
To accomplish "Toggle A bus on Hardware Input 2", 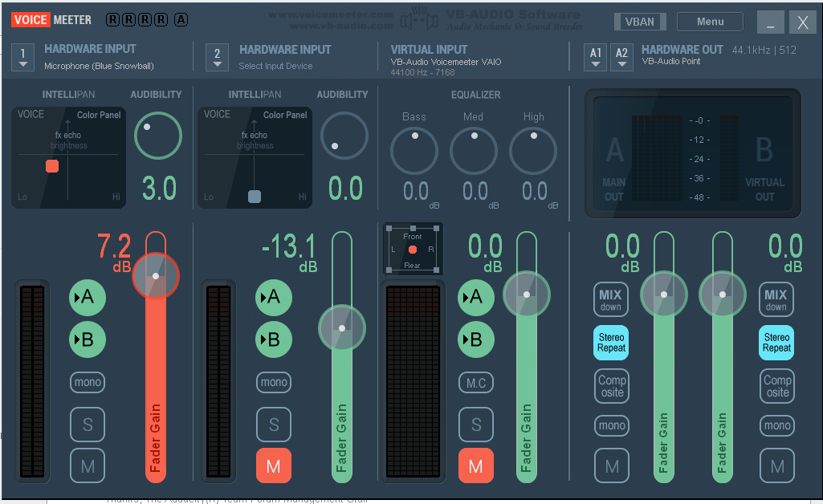I will click(x=274, y=298).
